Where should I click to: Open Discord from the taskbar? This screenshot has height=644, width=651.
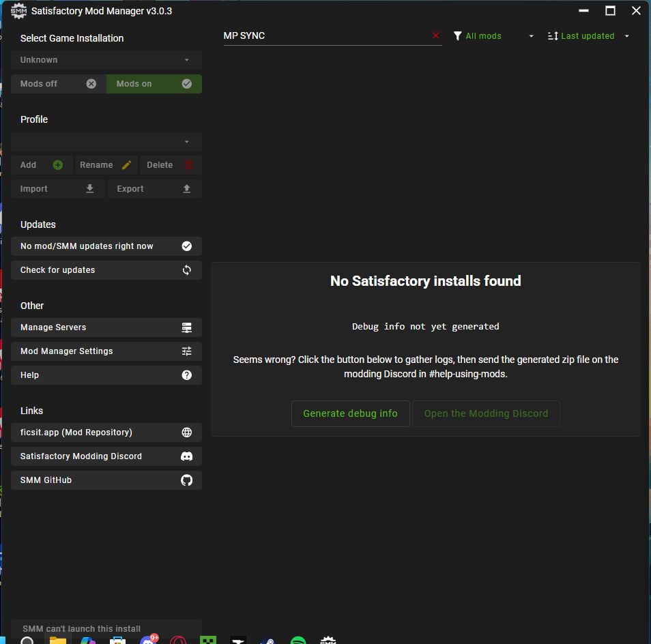point(149,641)
